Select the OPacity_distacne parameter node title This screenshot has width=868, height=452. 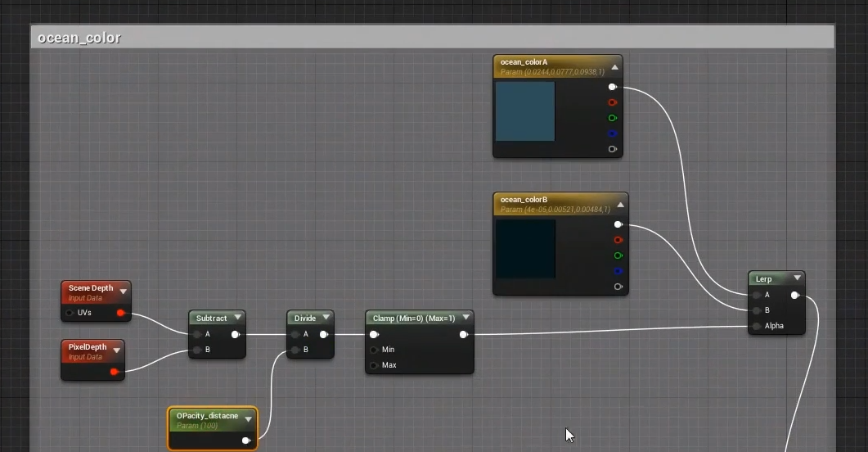[207, 416]
